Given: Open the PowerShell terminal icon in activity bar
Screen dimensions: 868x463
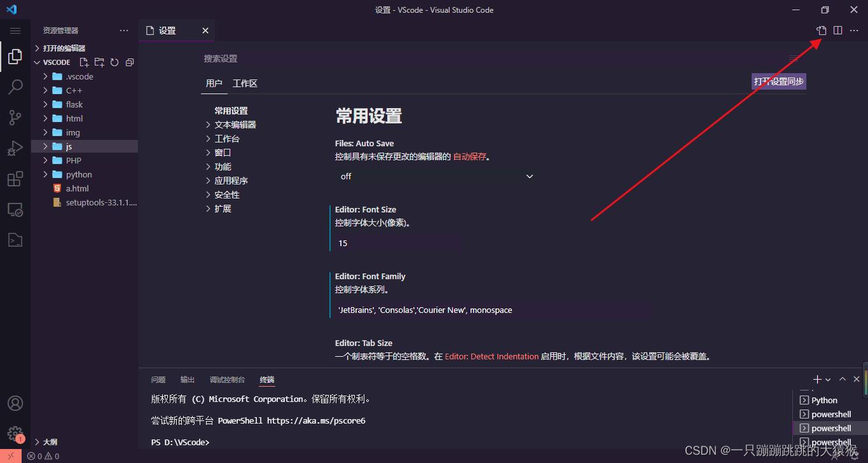Looking at the screenshot, I should point(15,240).
